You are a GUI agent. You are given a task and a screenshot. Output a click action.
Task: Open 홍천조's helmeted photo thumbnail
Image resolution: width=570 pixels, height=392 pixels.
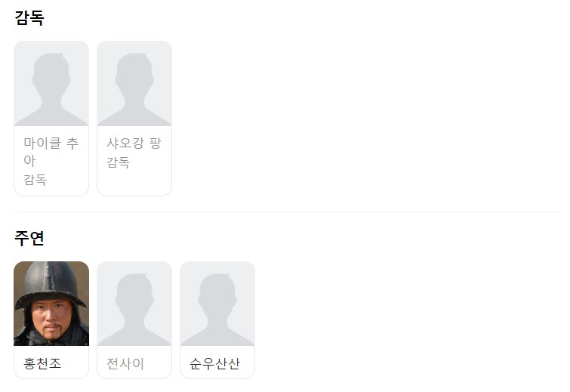point(51,304)
